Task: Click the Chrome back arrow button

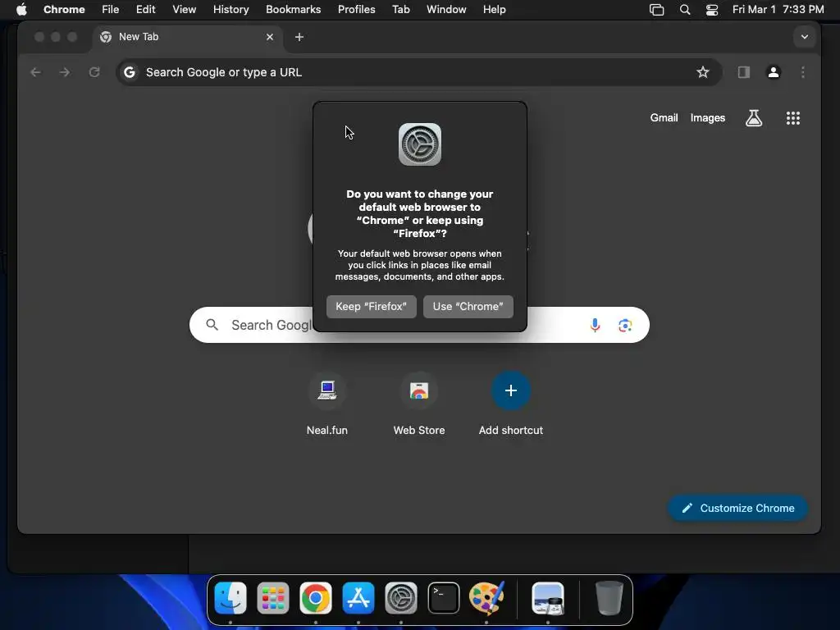Action: (36, 72)
